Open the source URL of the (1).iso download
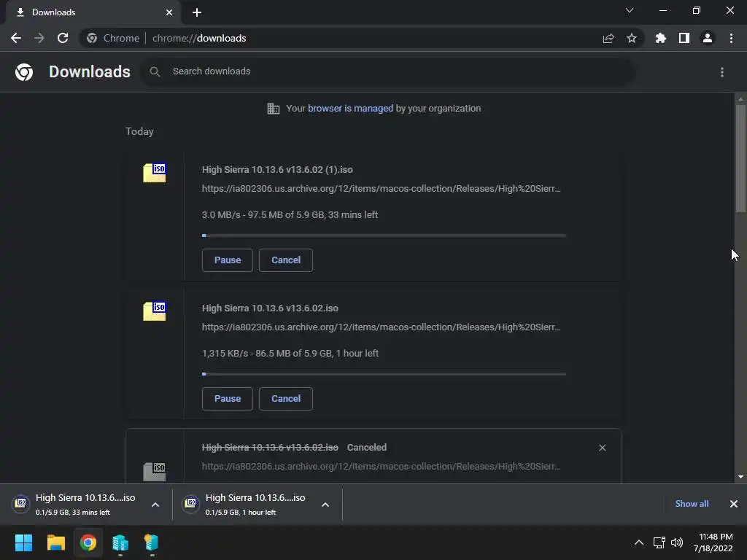 click(x=381, y=189)
